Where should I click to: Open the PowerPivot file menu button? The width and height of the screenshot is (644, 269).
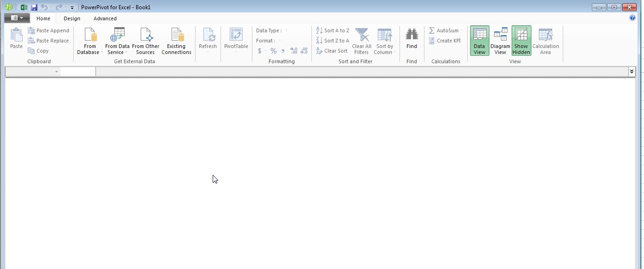tap(17, 18)
